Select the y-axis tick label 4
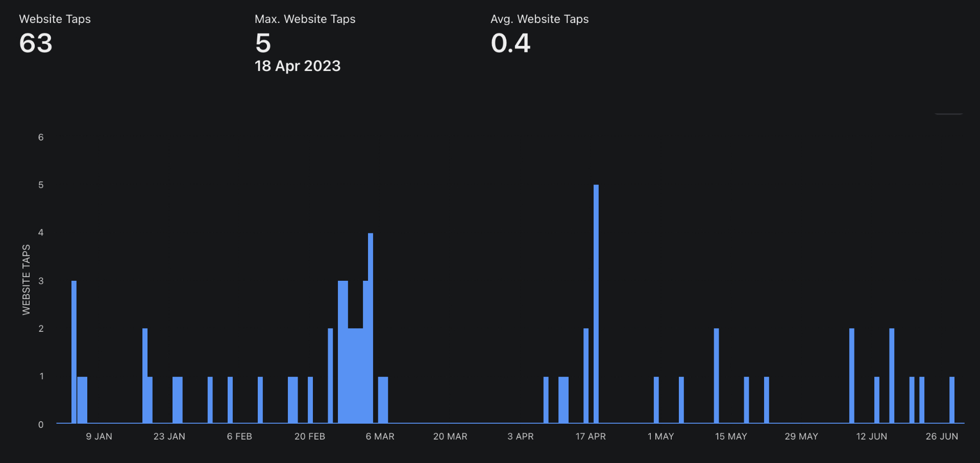 (41, 233)
